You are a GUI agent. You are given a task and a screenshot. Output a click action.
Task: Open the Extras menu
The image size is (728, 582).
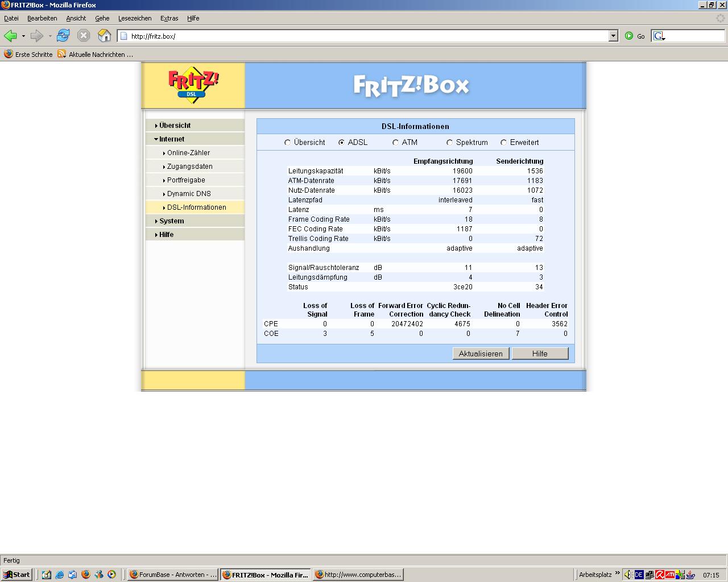(169, 18)
